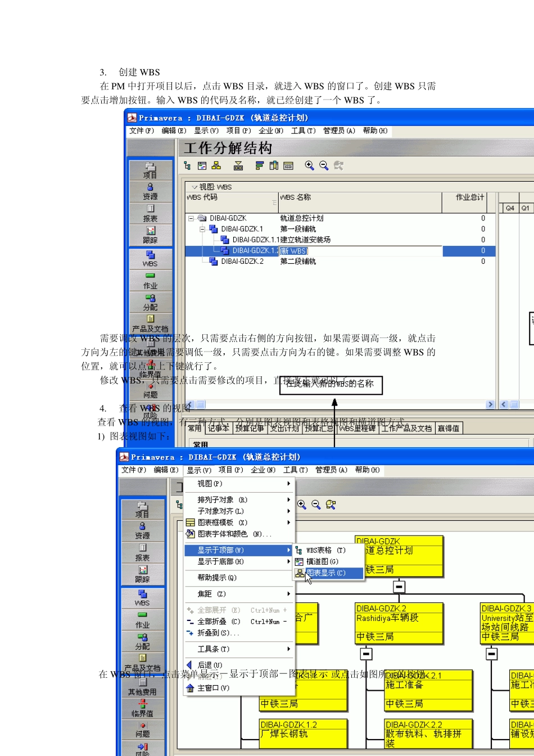The height and width of the screenshot is (756, 534).
Task: Click the columns icon in upper window toolbar
Action: coord(274,165)
